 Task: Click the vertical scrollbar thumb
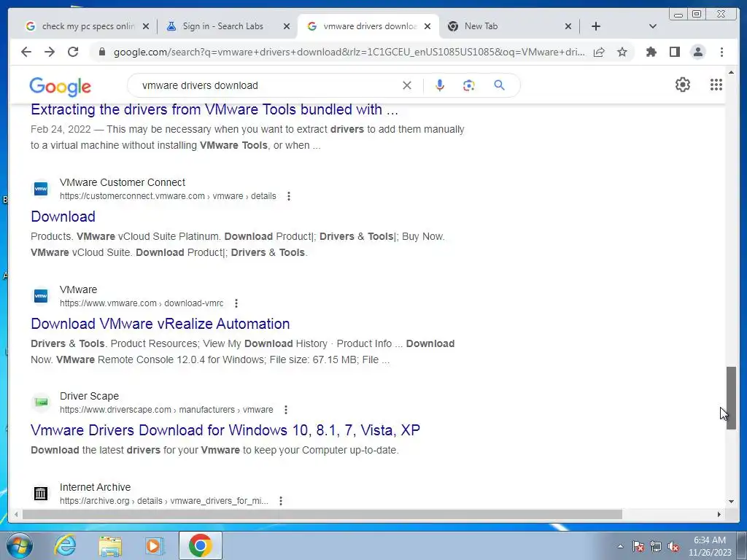click(731, 398)
